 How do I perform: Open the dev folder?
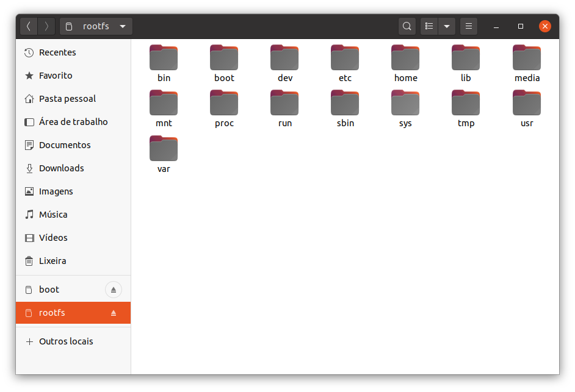point(284,63)
